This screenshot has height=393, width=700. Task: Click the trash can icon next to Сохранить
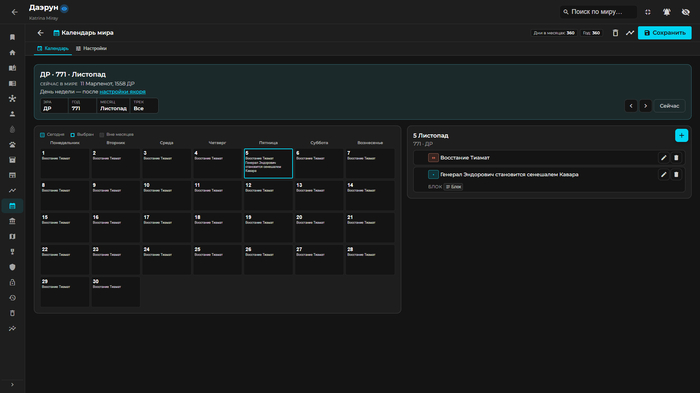615,33
